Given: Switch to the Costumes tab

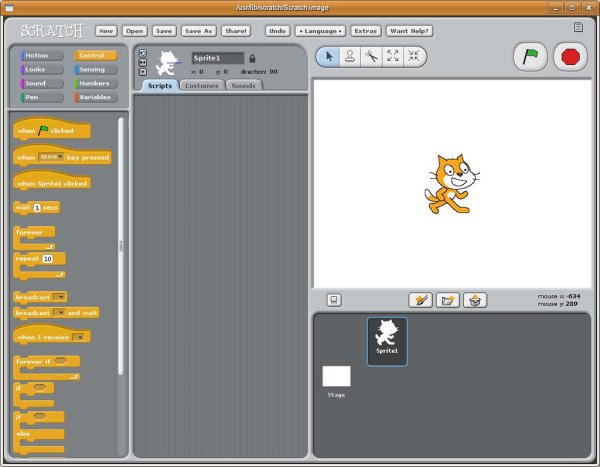Looking at the screenshot, I should [202, 86].
